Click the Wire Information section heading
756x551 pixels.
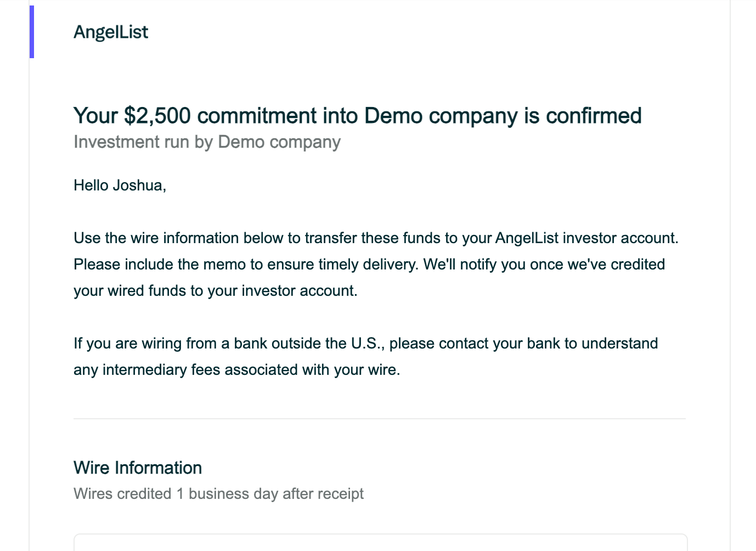[138, 468]
